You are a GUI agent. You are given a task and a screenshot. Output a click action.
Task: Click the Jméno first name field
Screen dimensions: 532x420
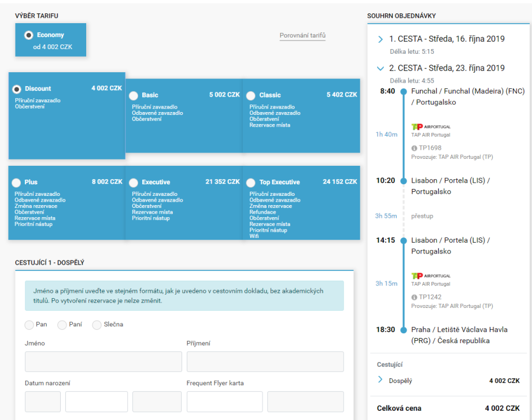[103, 362]
